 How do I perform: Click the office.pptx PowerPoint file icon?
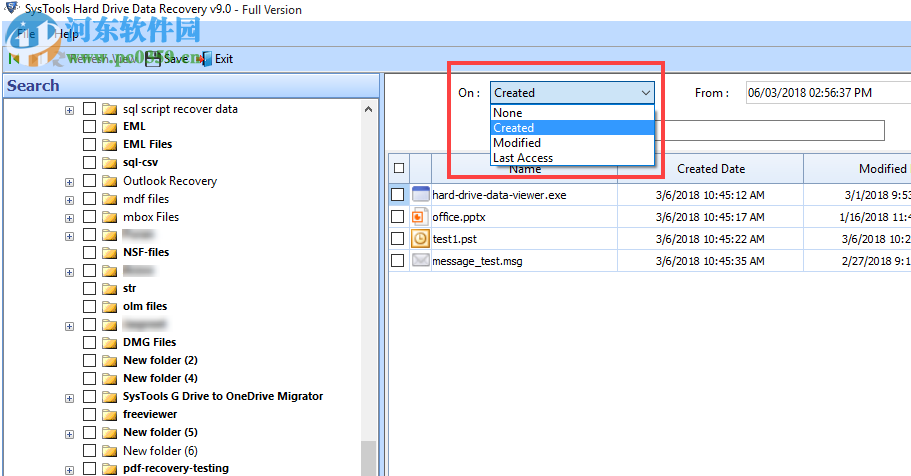click(x=421, y=217)
